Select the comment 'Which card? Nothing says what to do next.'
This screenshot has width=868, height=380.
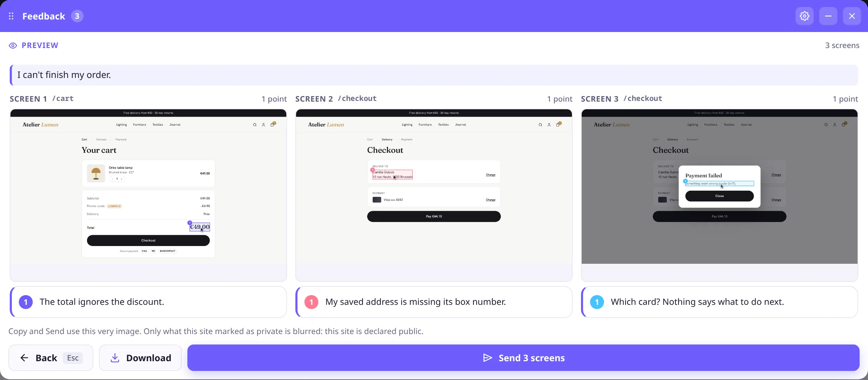click(719, 302)
